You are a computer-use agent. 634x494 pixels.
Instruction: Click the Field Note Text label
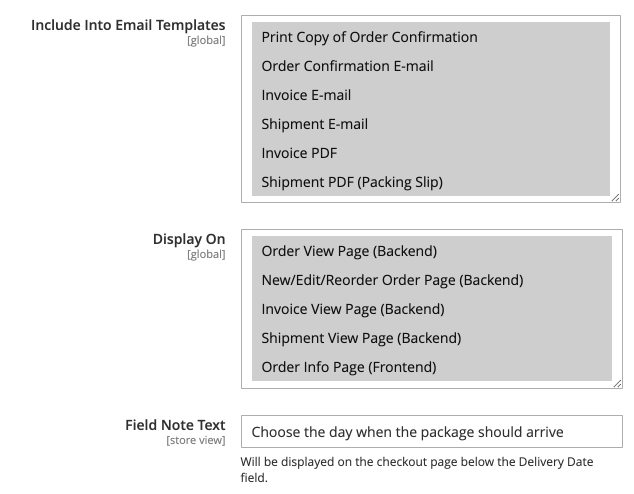pos(175,425)
